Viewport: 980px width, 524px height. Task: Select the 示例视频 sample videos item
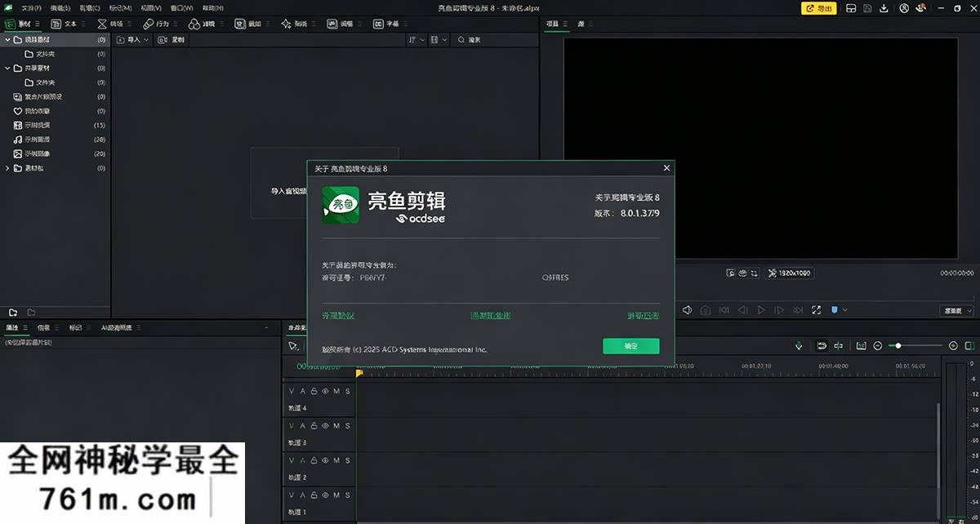[x=56, y=125]
